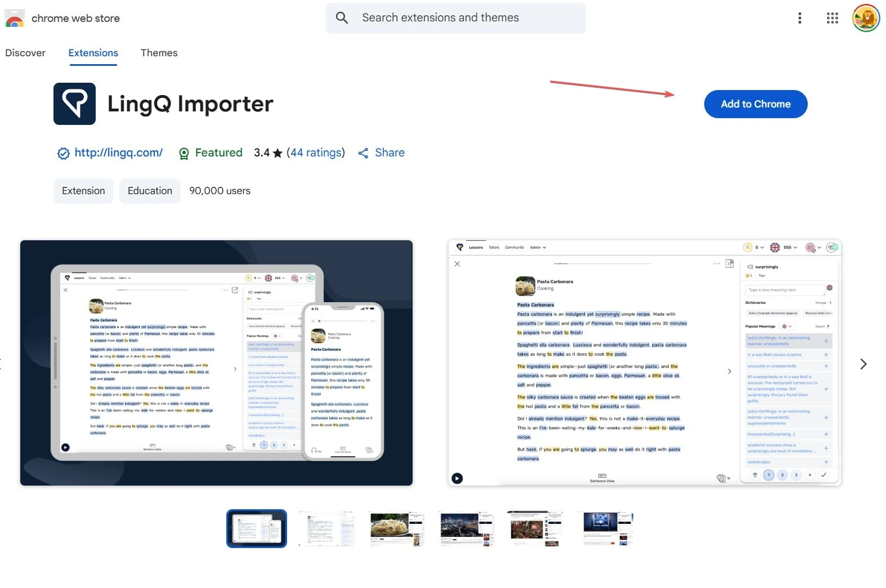Select the Extension category chip

(83, 191)
